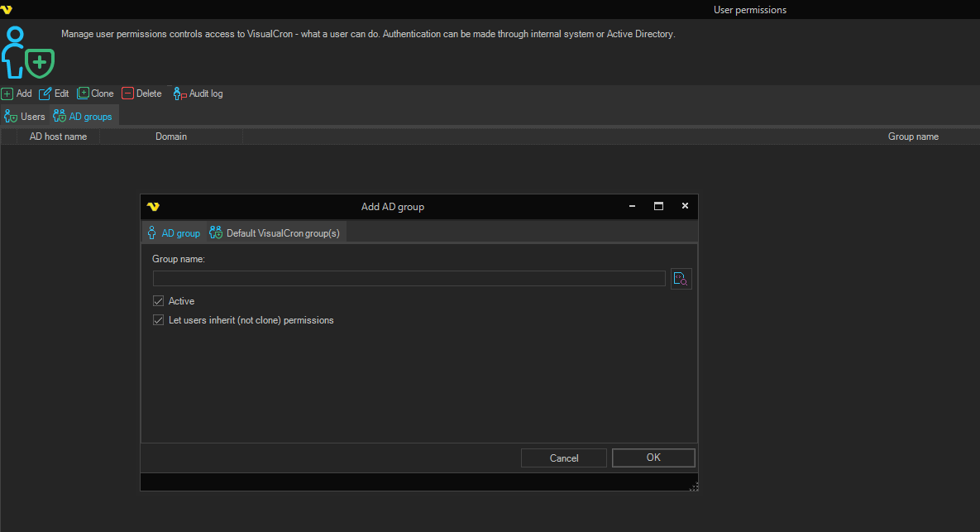
Task: Sort by AD host name column
Action: click(x=58, y=137)
